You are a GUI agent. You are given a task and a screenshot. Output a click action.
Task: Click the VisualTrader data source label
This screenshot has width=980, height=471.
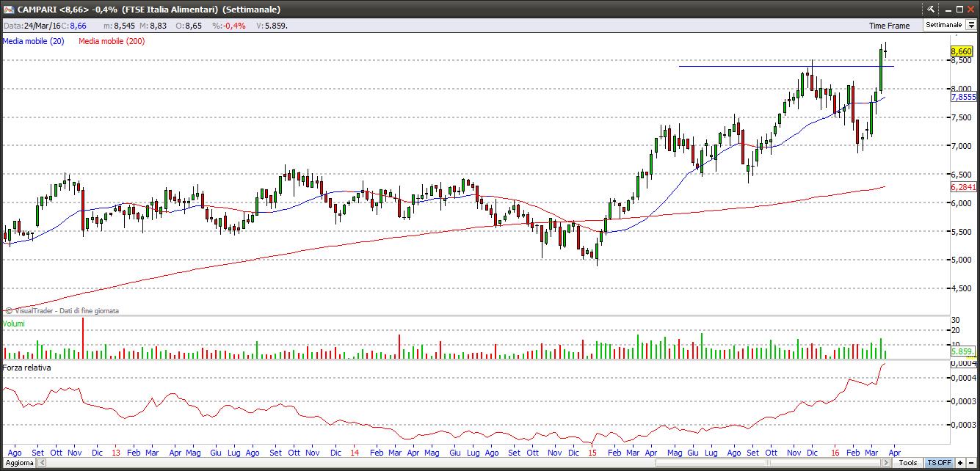[62, 311]
